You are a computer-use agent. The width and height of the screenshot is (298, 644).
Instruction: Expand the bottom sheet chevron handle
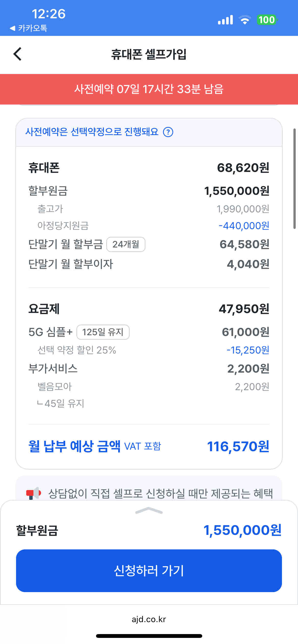[149, 510]
